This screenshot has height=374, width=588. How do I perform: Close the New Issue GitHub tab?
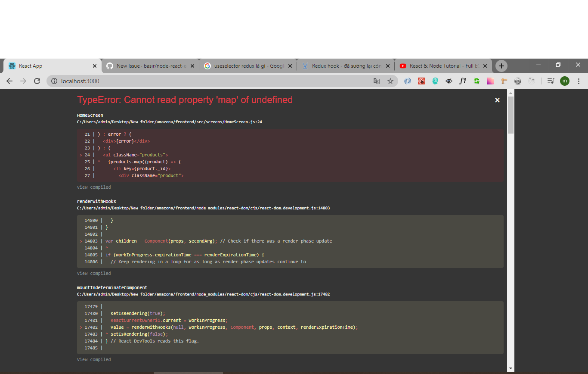click(x=192, y=66)
